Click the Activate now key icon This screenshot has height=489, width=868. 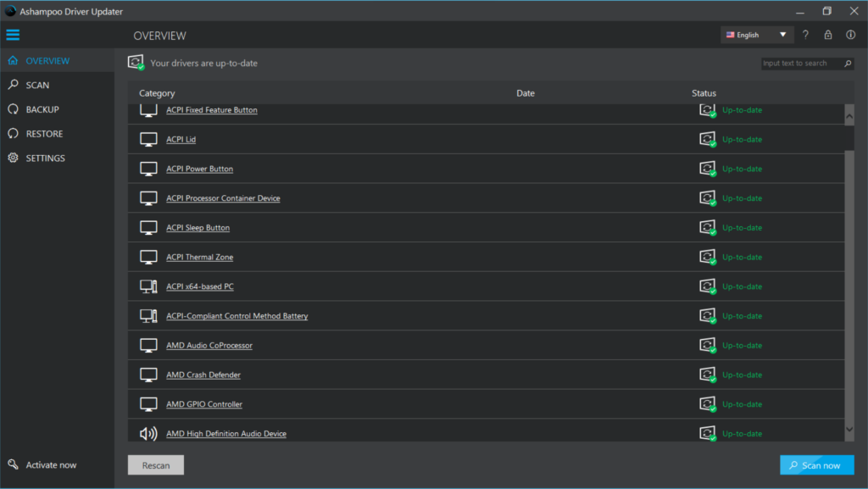click(13, 464)
